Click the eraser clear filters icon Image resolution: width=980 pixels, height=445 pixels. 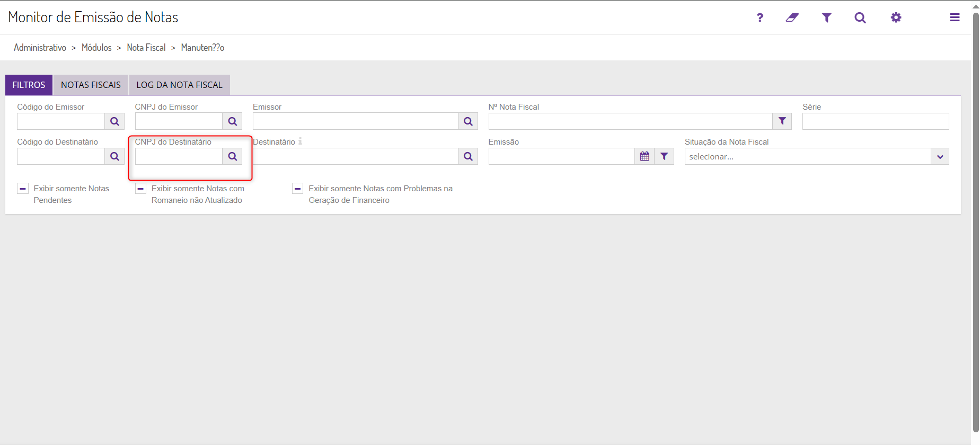coord(792,17)
